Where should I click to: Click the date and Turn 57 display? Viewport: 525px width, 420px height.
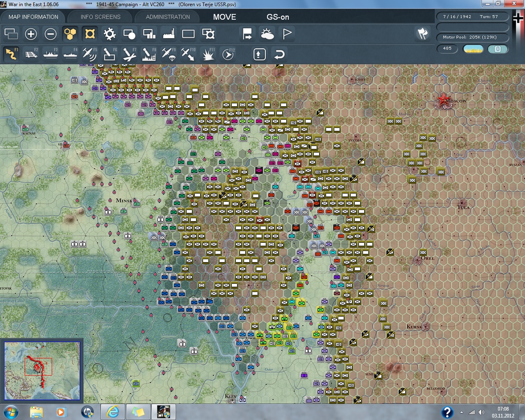(x=473, y=17)
